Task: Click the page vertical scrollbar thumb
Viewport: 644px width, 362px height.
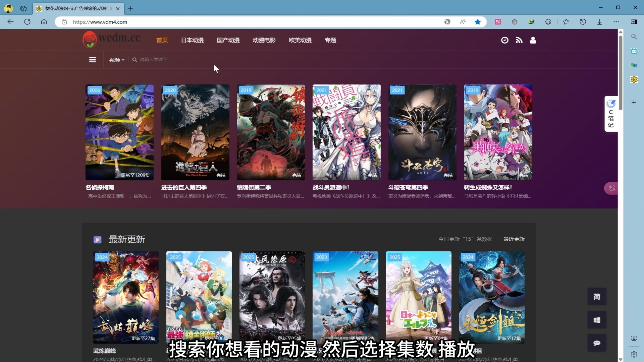Action: pyautogui.click(x=621, y=72)
